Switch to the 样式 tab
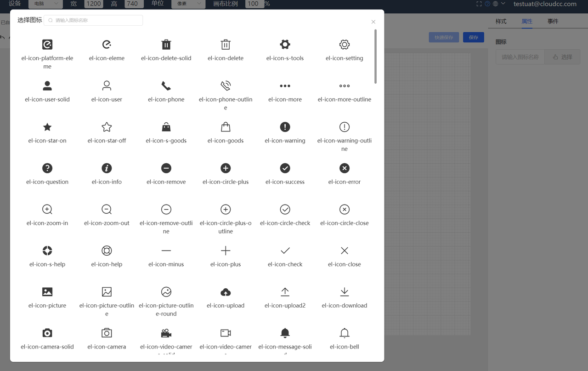The width and height of the screenshot is (588, 371). [x=501, y=21]
